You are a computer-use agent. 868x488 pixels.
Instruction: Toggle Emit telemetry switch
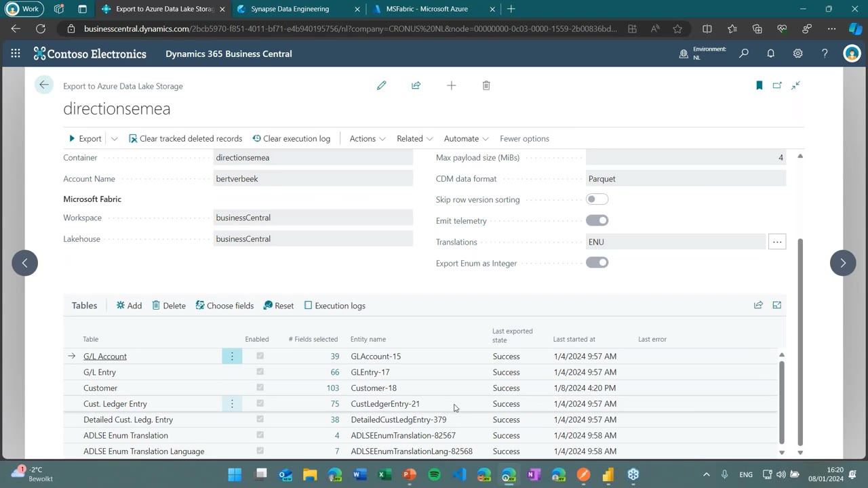[597, 220]
